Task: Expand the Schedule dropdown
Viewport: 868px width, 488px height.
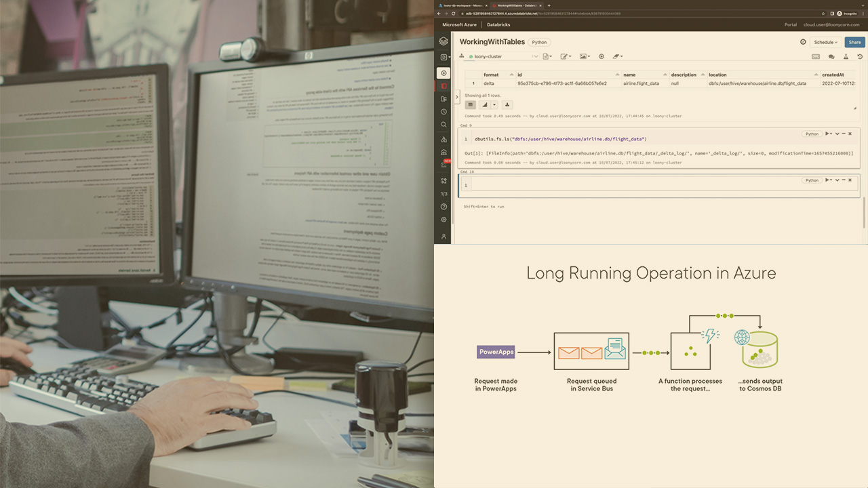Action: click(825, 42)
